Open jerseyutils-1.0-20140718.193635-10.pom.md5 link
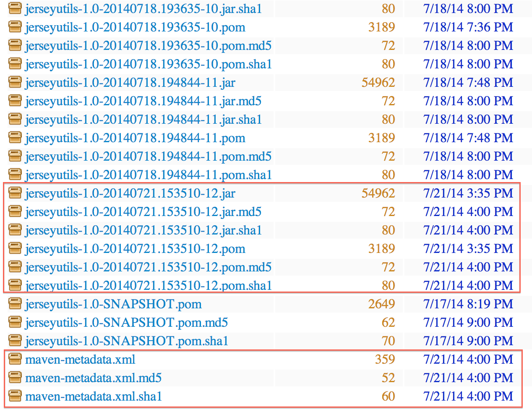 point(148,46)
